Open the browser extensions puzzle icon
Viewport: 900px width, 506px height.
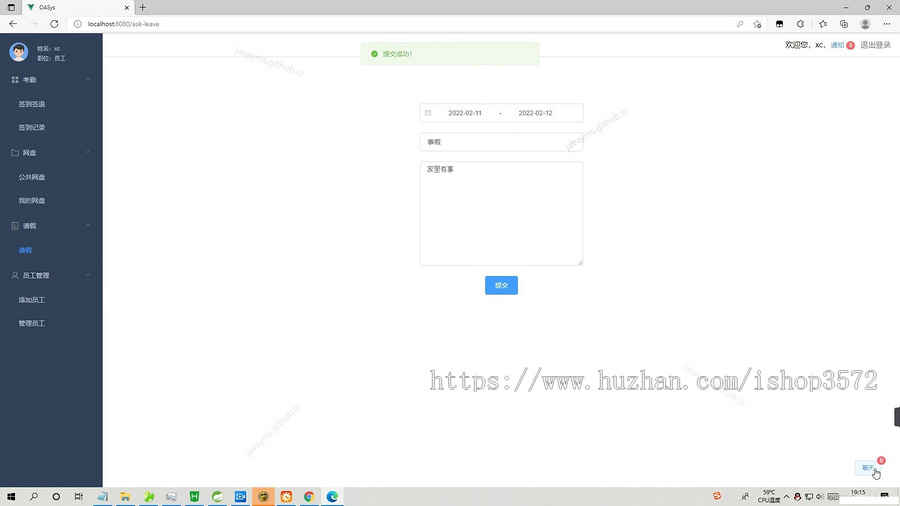point(800,24)
